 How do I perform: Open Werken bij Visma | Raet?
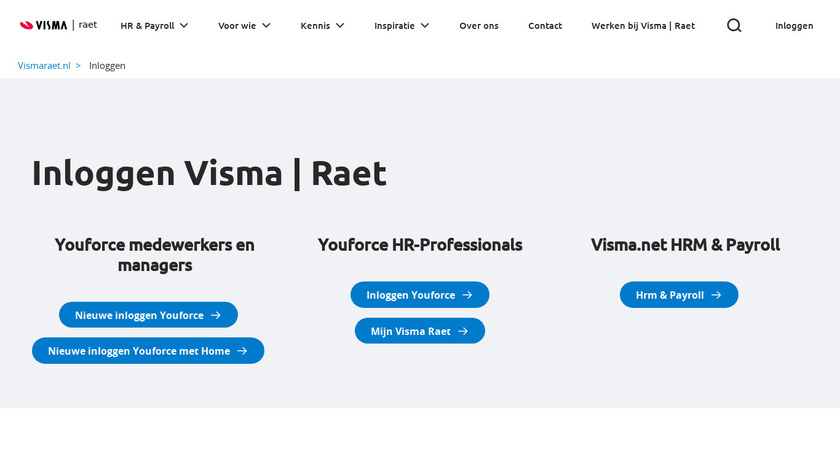pos(643,26)
